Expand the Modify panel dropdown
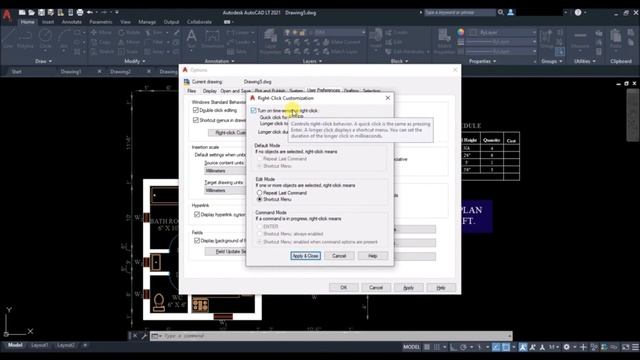640x360 pixels. coord(135,61)
